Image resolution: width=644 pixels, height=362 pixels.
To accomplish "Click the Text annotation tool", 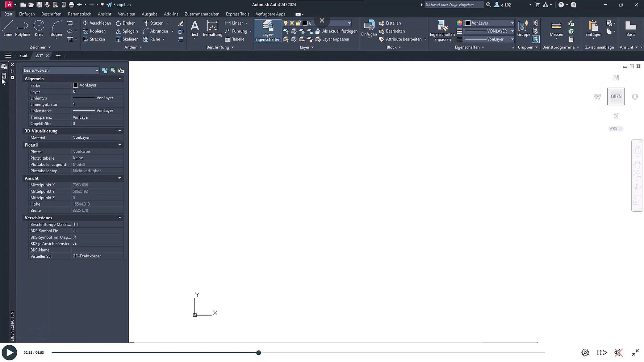I will pos(195,28).
